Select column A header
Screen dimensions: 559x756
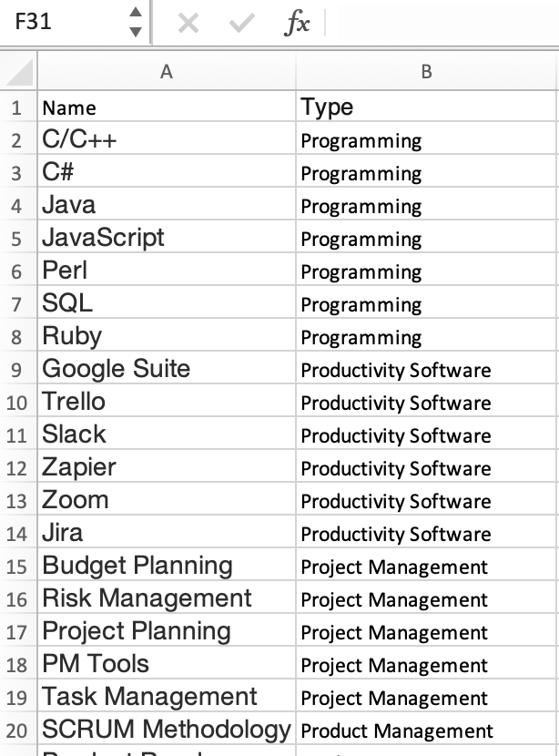pos(167,72)
